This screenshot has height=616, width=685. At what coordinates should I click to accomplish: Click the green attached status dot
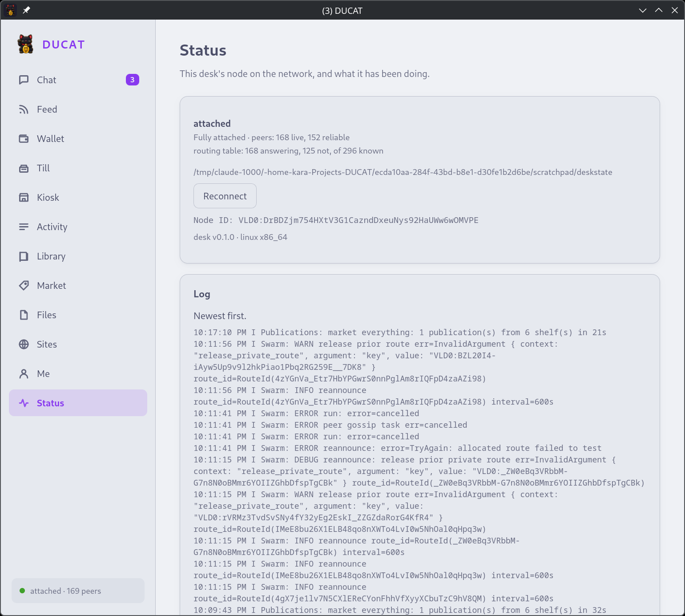tap(22, 591)
